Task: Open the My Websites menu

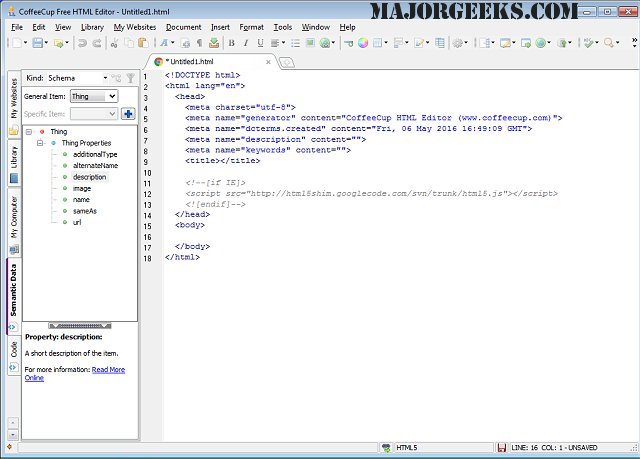Action: 135,27
